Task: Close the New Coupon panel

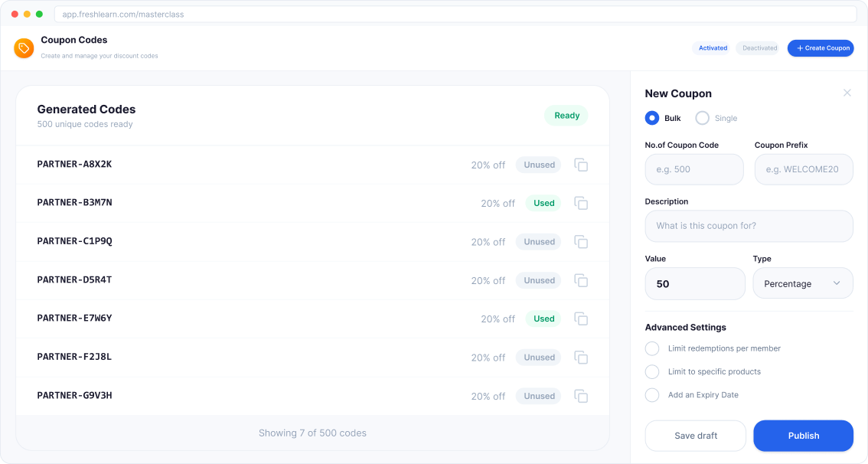Action: pos(847,93)
